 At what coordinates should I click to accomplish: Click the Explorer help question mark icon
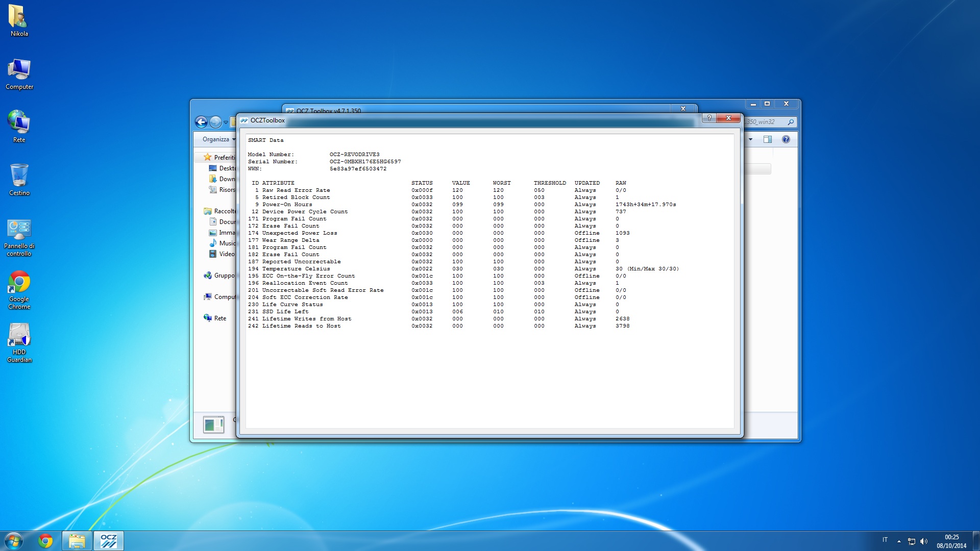coord(786,139)
